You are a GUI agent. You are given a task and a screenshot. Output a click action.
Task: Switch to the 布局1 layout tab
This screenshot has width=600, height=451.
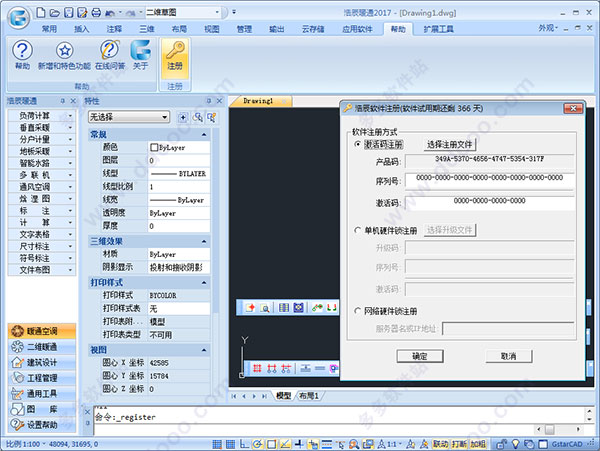(309, 396)
